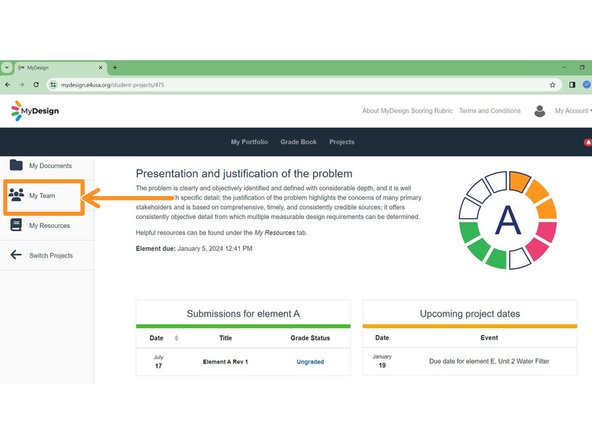Click the MyDesign logo
592x444 pixels.
[x=35, y=111]
